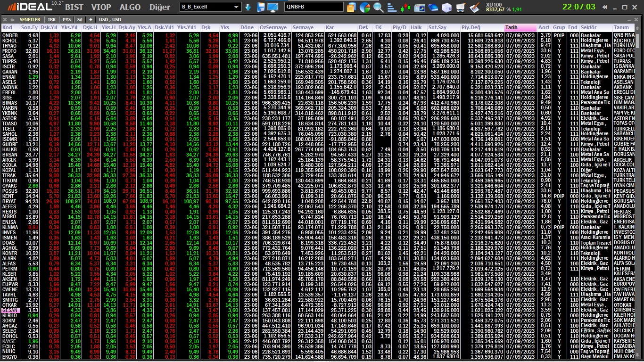Sort by the Halk column header
This screenshot has width=644, height=362.
click(418, 28)
